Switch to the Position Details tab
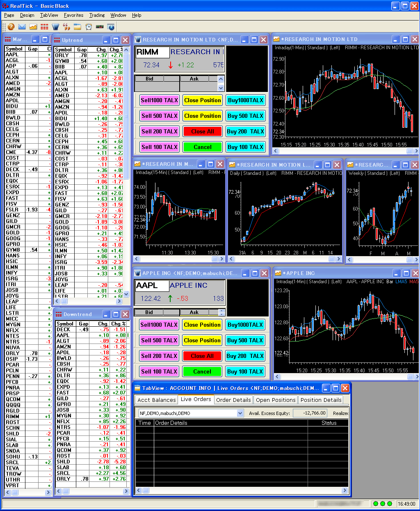420x511 pixels. (x=321, y=400)
